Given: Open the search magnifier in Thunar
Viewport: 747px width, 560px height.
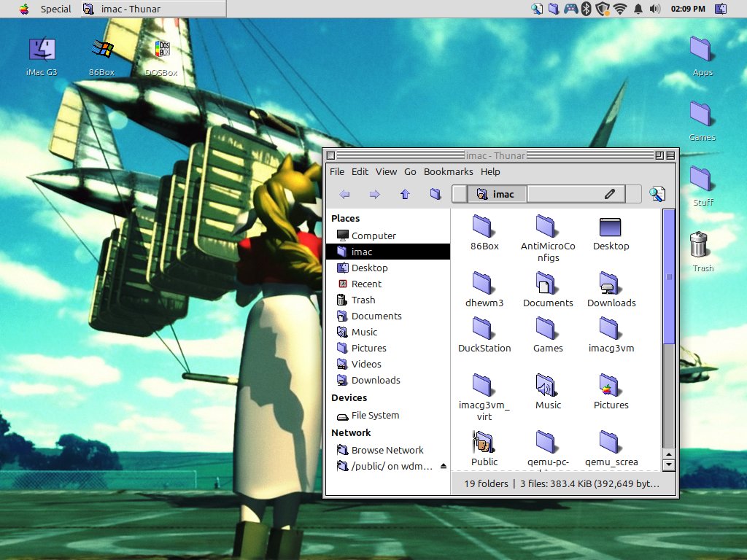Looking at the screenshot, I should [657, 194].
